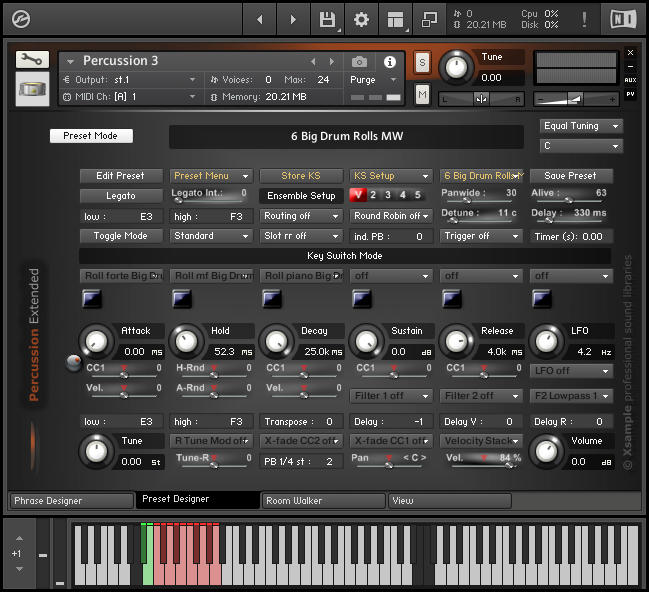649x592 pixels.
Task: Click the exclamation warning icon
Action: 584,19
